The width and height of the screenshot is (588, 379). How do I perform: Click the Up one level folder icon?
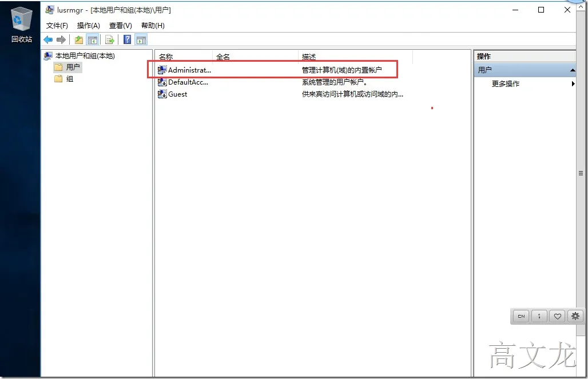(x=79, y=39)
